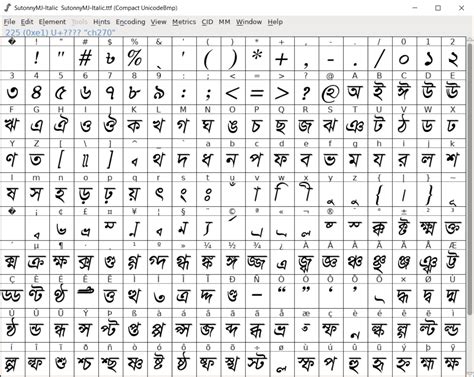This screenshot has width=474, height=377.
Task: Click the FontForge icon in the title bar
Action: click(7, 7)
